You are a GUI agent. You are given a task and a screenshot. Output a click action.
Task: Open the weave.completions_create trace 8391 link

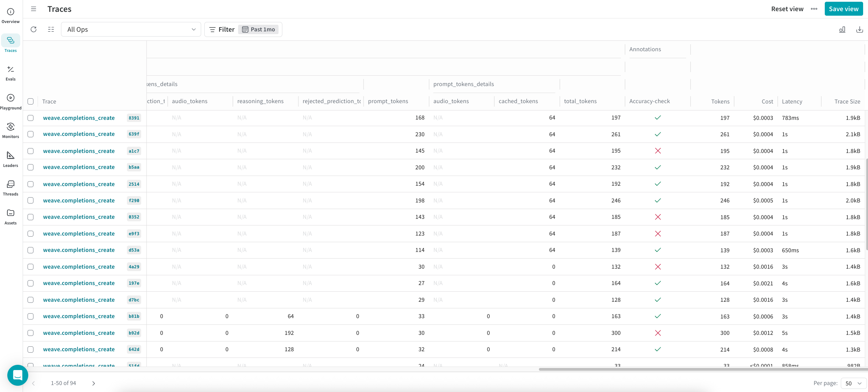pos(79,118)
